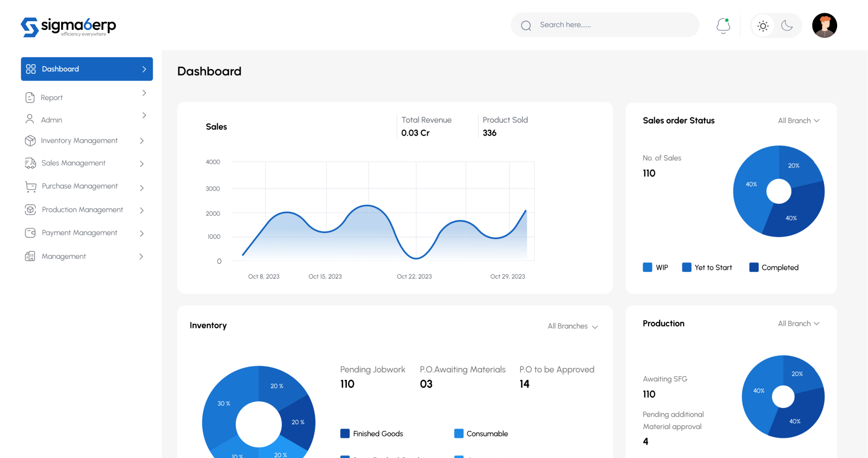Open the Inventory All Branches dropdown
Image resolution: width=868 pixels, height=458 pixels.
point(572,326)
